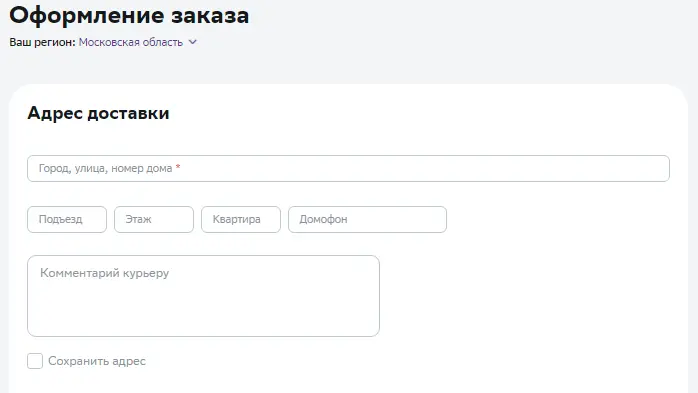This screenshot has width=698, height=393.
Task: Click the Этаж placeholder word
Action: (x=138, y=219)
